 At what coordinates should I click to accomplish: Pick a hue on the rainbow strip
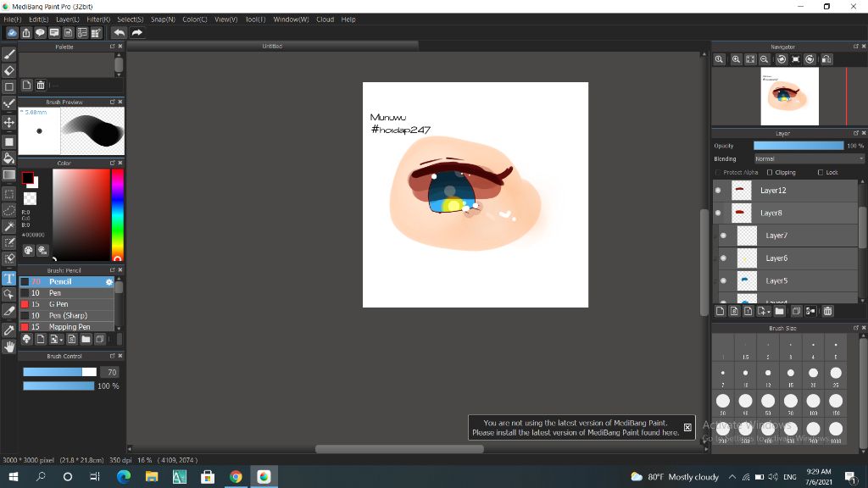(117, 214)
